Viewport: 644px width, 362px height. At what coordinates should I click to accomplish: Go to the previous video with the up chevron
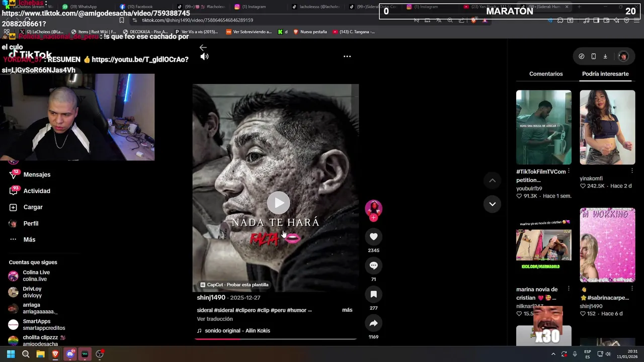point(493,180)
